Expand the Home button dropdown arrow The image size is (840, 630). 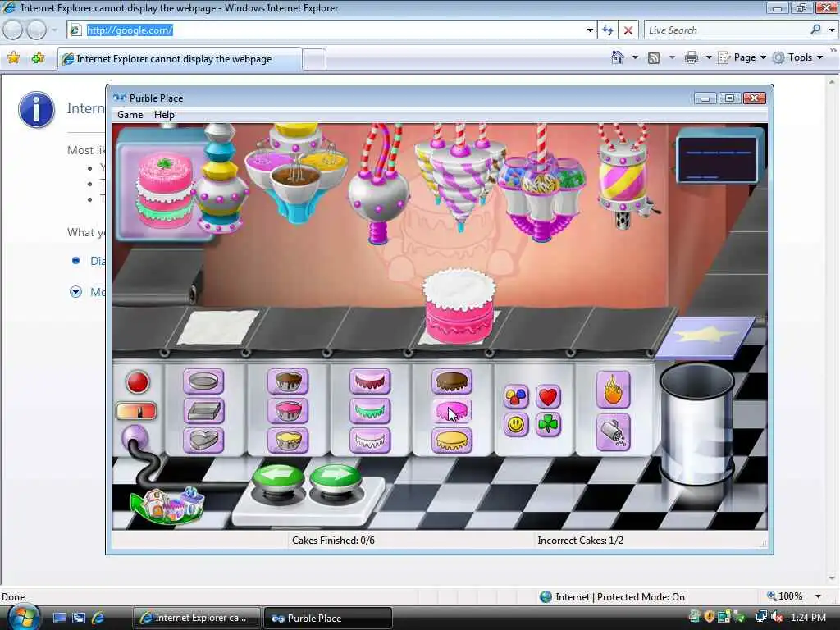click(635, 57)
